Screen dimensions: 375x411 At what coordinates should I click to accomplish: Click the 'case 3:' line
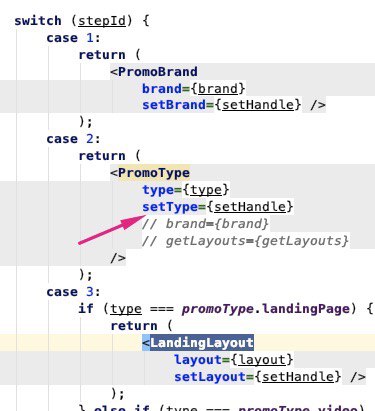coord(73,292)
